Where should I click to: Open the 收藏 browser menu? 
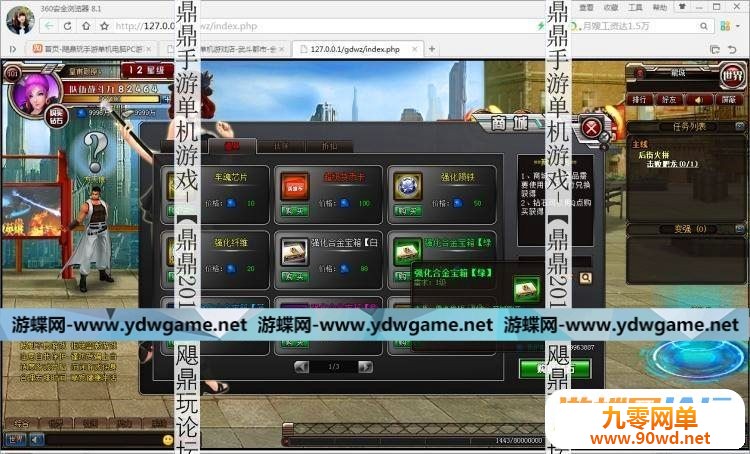[610, 8]
